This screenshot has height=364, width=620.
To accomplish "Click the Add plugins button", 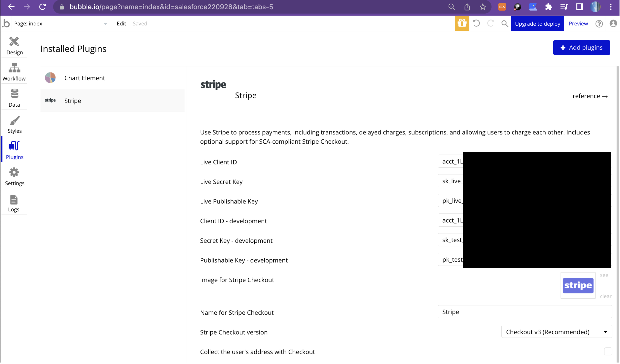I will pos(581,48).
